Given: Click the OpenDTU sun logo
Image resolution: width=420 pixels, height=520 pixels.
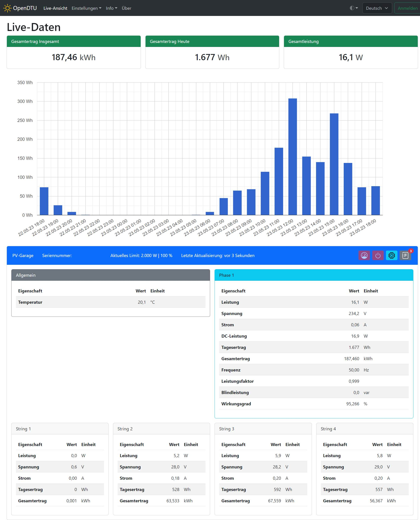Looking at the screenshot, I should (7, 8).
